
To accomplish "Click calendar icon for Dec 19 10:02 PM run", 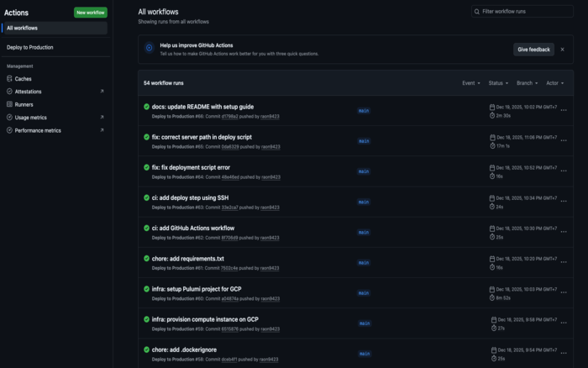I will tap(492, 108).
